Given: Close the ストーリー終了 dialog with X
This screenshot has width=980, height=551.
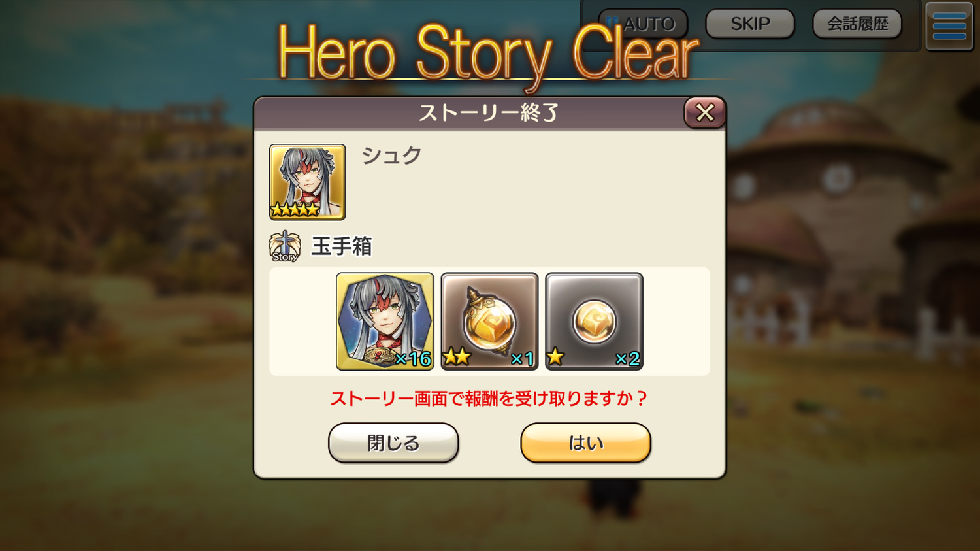Looking at the screenshot, I should (705, 112).
